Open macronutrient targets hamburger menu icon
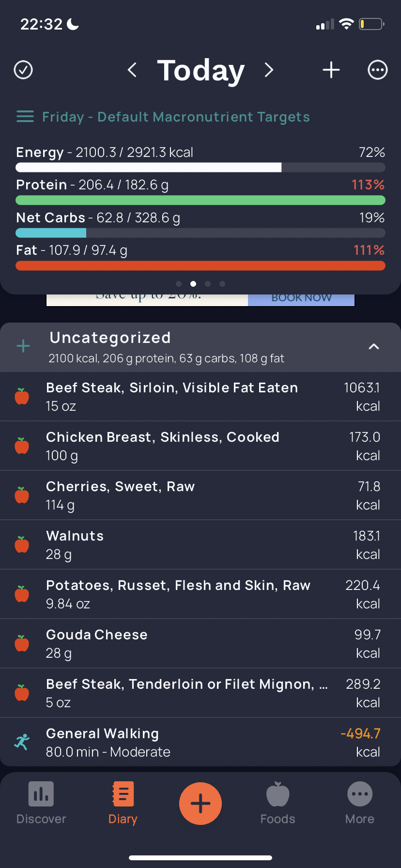Image resolution: width=401 pixels, height=868 pixels. point(25,117)
